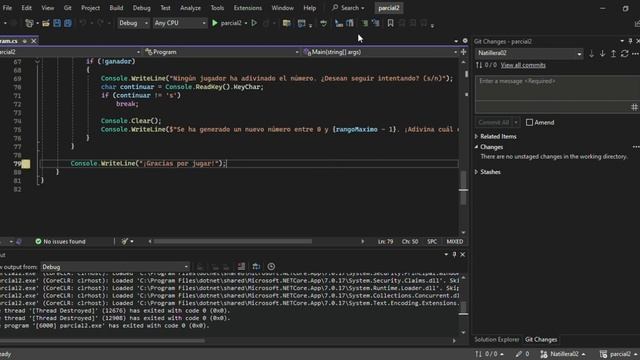Click the editor horizontal scrollbar thumb

click(x=233, y=242)
